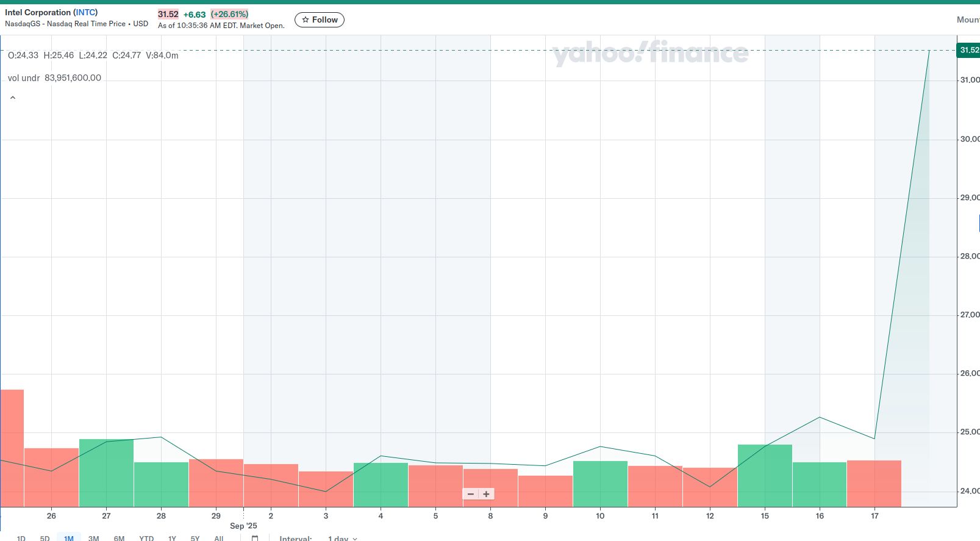Click the 17 date axis label
Image resolution: width=980 pixels, height=541 pixels.
pos(874,516)
